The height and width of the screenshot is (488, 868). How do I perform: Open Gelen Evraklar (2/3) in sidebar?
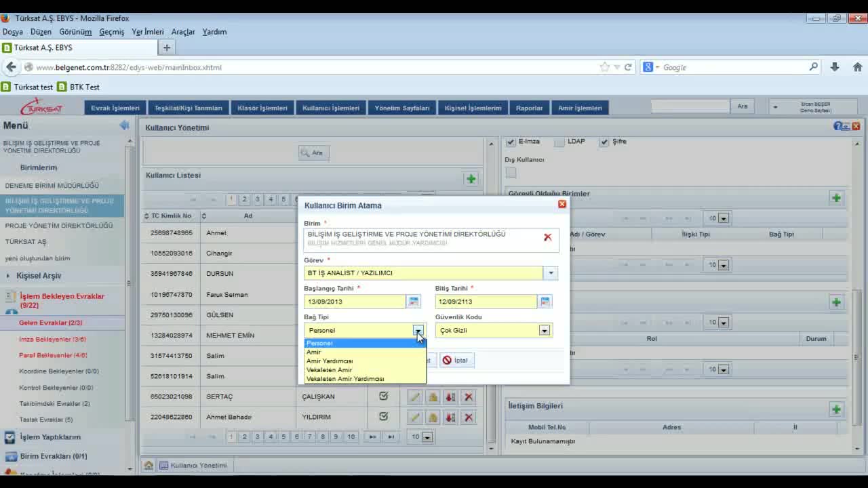pos(50,323)
